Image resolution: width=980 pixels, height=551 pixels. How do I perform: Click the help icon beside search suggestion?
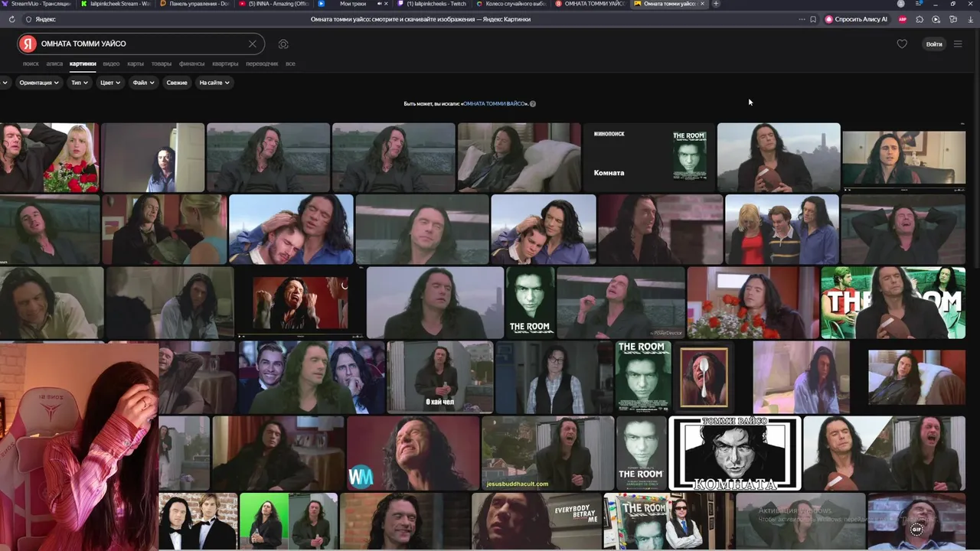[533, 104]
